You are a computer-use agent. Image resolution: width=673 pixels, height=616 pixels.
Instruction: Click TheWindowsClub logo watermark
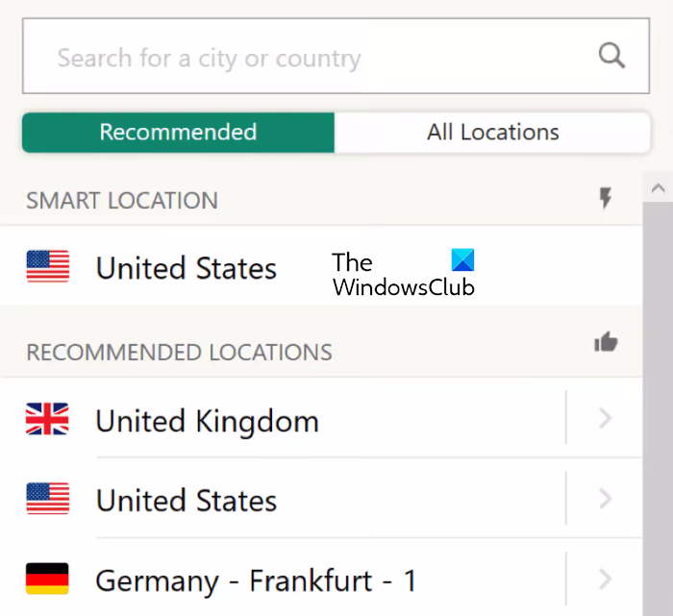tap(404, 273)
